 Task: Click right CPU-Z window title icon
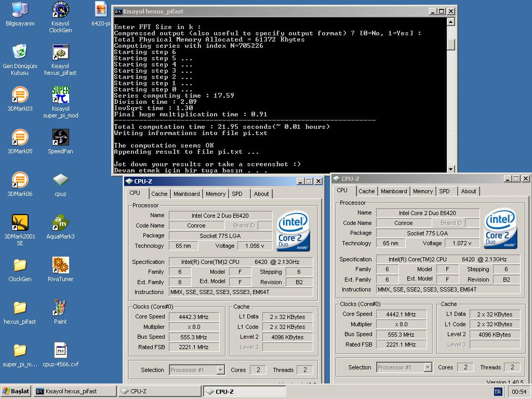tap(337, 179)
